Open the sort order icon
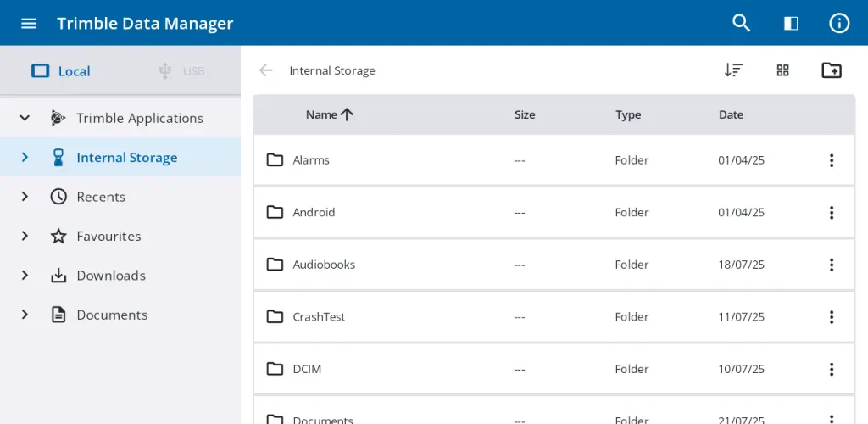This screenshot has width=868, height=424. coord(733,70)
